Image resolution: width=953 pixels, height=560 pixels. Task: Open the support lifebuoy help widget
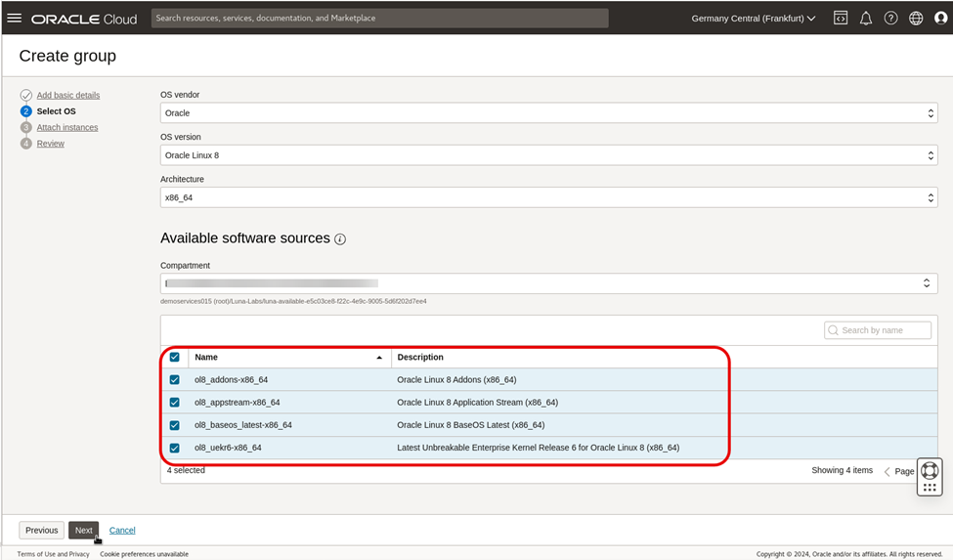click(930, 471)
